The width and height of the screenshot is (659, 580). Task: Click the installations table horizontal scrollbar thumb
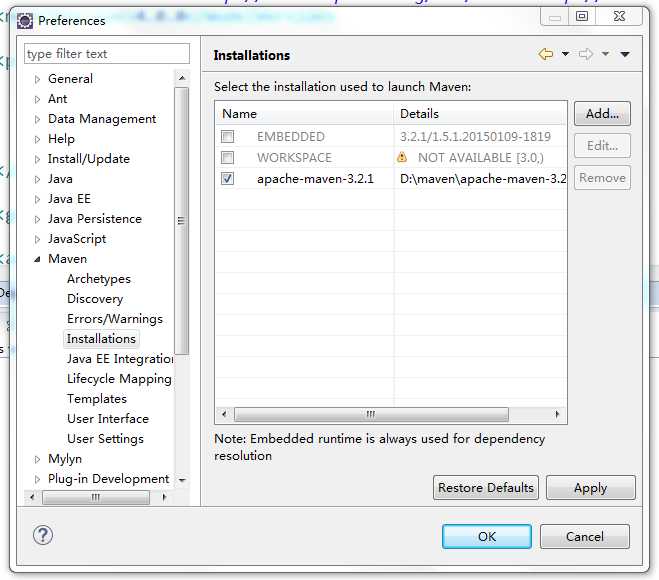[x=371, y=414]
